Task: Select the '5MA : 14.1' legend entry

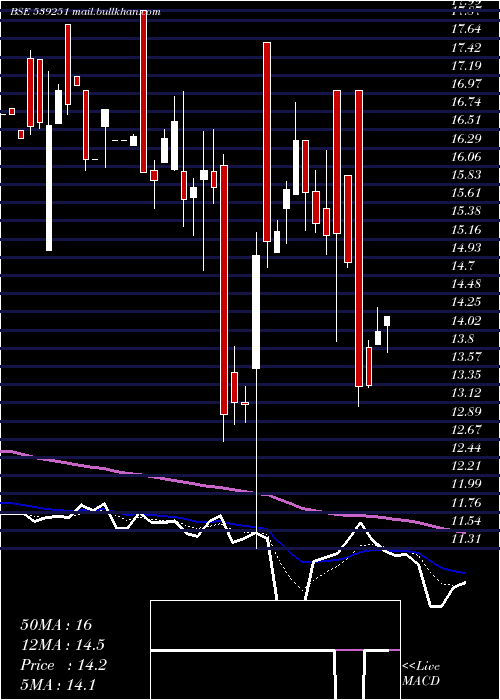Action: click(x=59, y=685)
